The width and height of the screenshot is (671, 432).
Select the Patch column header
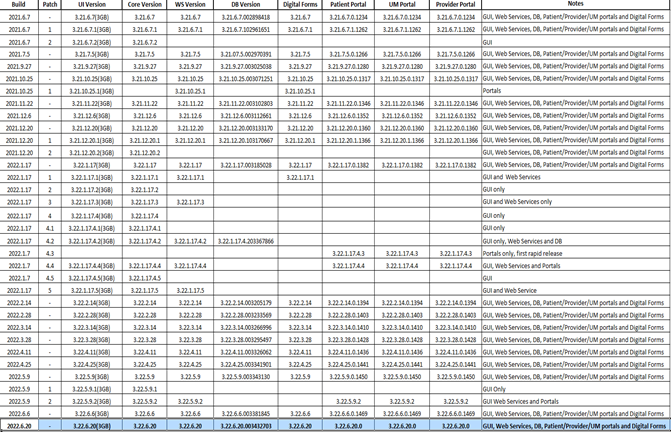pyautogui.click(x=49, y=5)
